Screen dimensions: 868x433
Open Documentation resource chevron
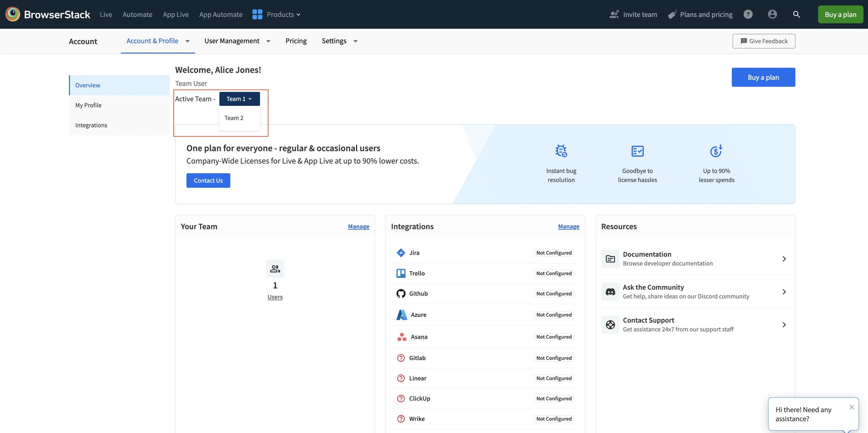[x=784, y=259]
